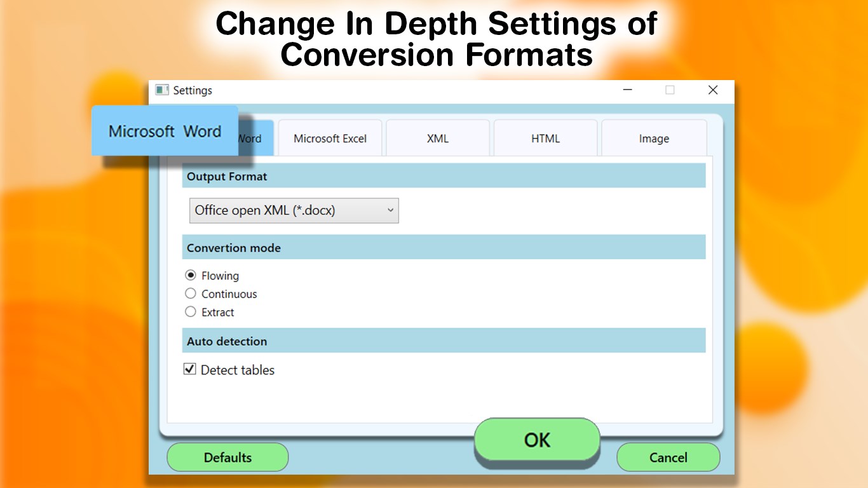Minimize the Settings window
The image size is (868, 488).
tap(627, 90)
